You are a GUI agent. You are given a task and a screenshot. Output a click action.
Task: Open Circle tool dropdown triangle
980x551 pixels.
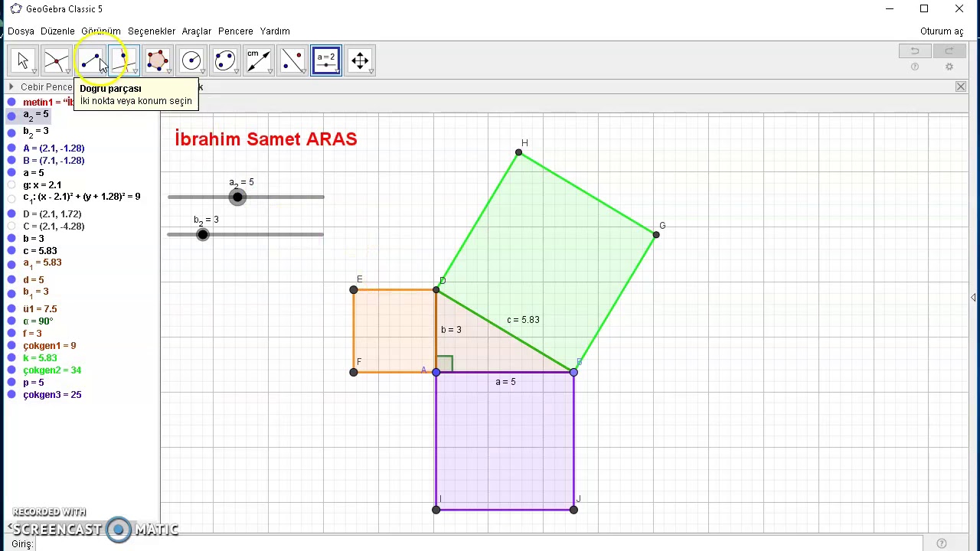click(202, 72)
